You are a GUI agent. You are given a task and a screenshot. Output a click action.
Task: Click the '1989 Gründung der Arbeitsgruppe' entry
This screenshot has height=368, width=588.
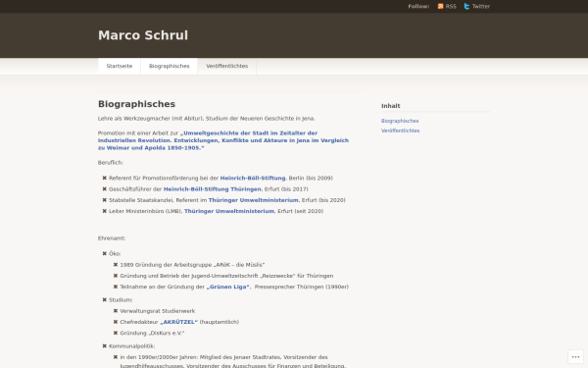point(192,265)
